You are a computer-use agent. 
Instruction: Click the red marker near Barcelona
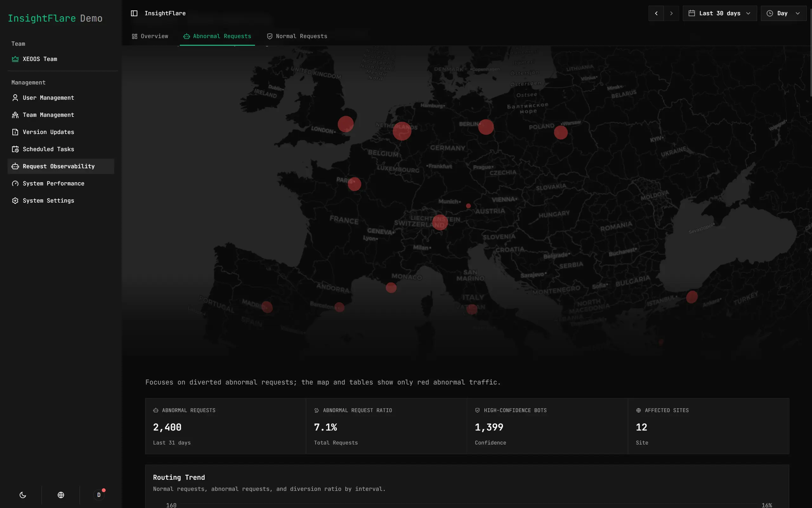point(339,307)
